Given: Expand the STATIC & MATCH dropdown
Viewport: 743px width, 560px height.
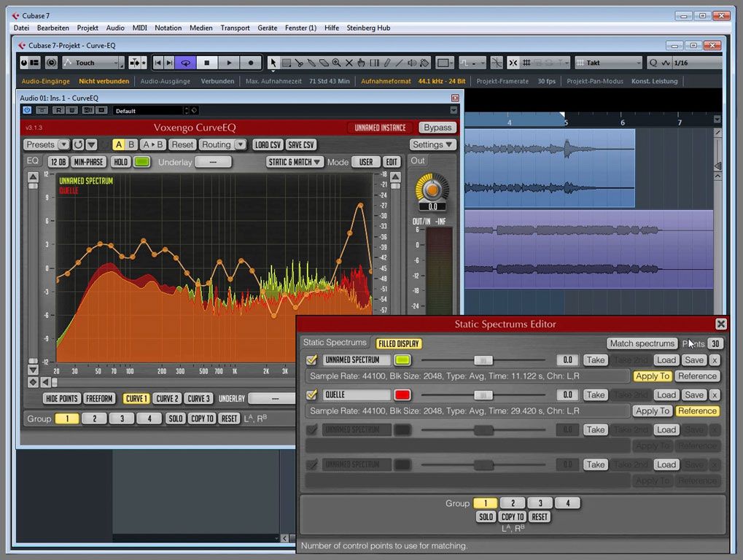Looking at the screenshot, I should [295, 162].
